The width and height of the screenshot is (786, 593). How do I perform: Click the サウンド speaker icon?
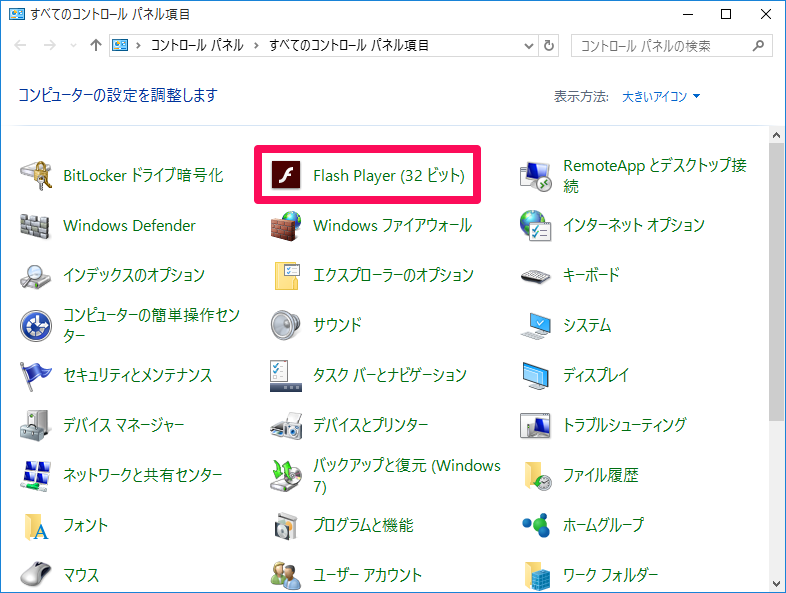(x=286, y=325)
